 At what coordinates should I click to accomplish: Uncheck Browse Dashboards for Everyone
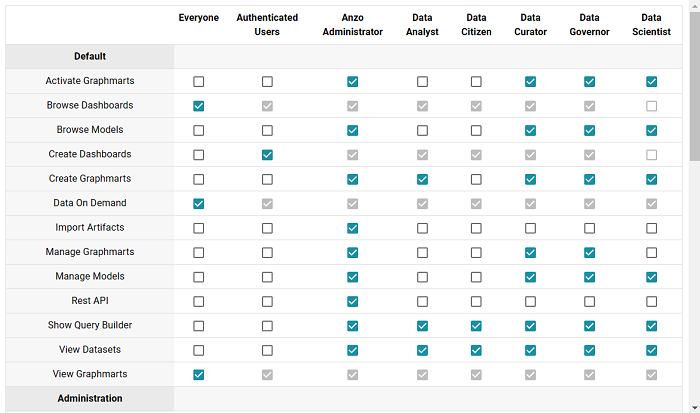click(199, 106)
